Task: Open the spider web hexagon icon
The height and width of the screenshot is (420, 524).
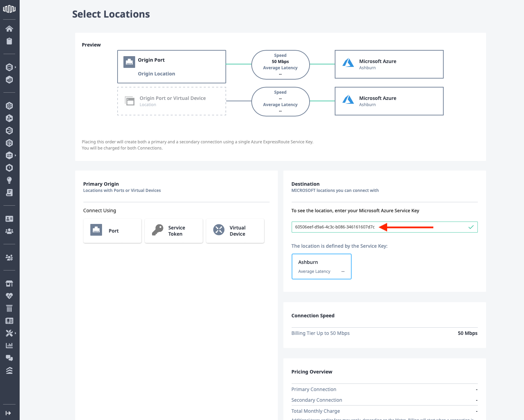Action: (x=9, y=106)
